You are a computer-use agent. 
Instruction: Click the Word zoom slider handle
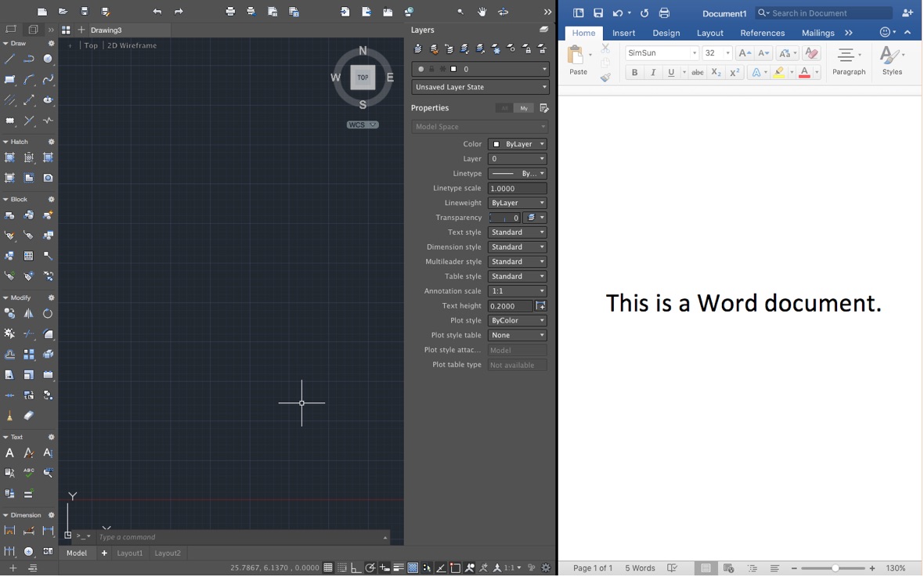[836, 568]
